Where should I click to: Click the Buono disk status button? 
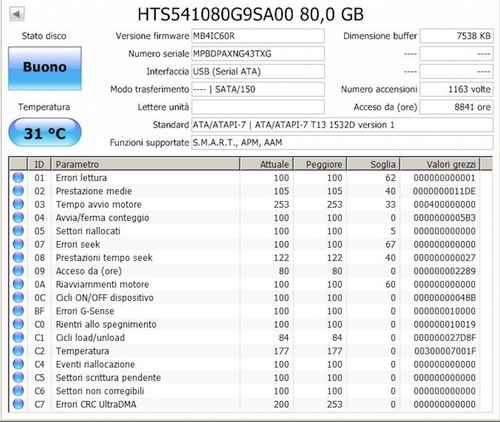(x=45, y=68)
